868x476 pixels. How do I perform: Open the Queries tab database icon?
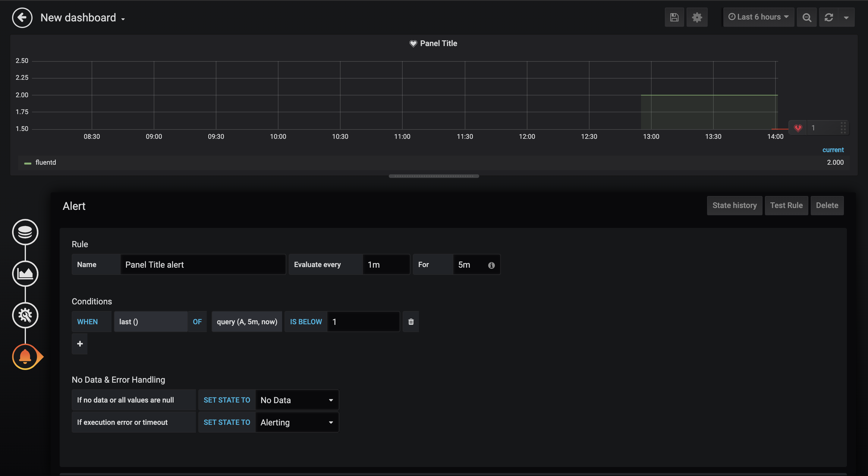coord(25,232)
